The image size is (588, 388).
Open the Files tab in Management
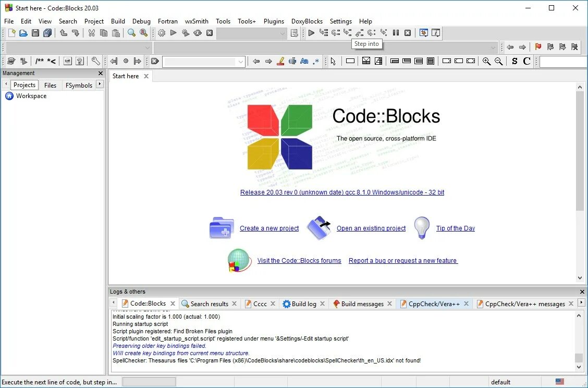(x=50, y=85)
